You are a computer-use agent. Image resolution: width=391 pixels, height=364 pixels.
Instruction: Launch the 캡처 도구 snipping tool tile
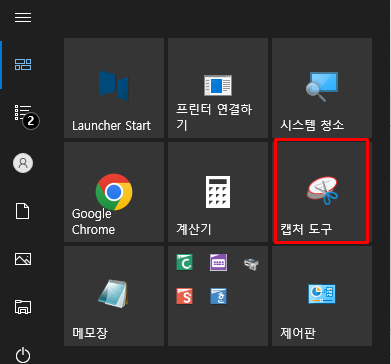[x=322, y=192]
